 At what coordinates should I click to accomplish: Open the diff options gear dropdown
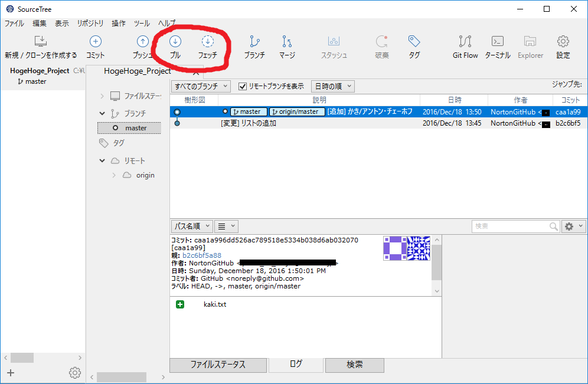point(574,227)
